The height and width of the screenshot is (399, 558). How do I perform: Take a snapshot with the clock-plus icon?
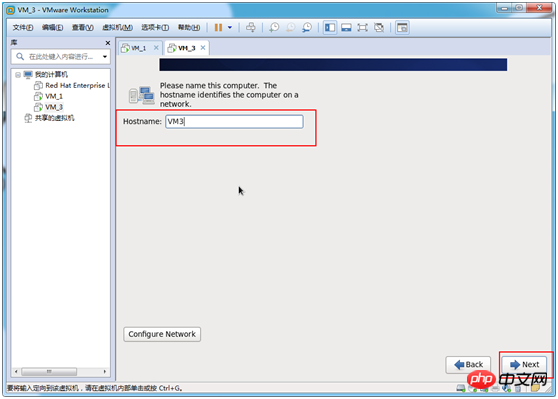[x=274, y=27]
